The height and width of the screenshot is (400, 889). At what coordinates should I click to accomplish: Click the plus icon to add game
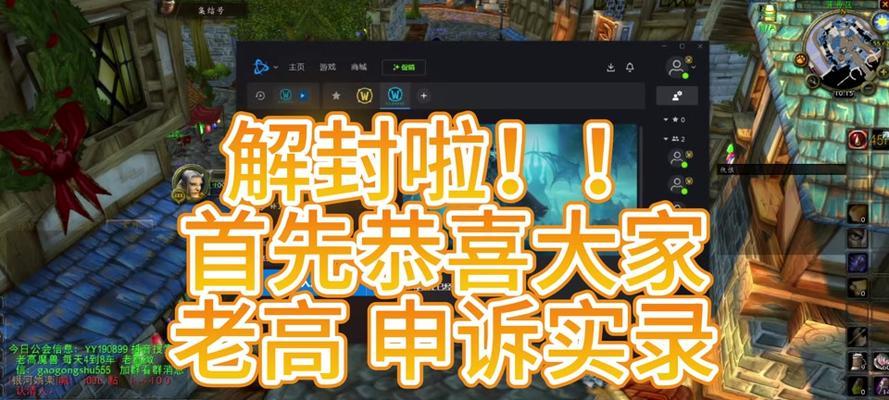(424, 96)
